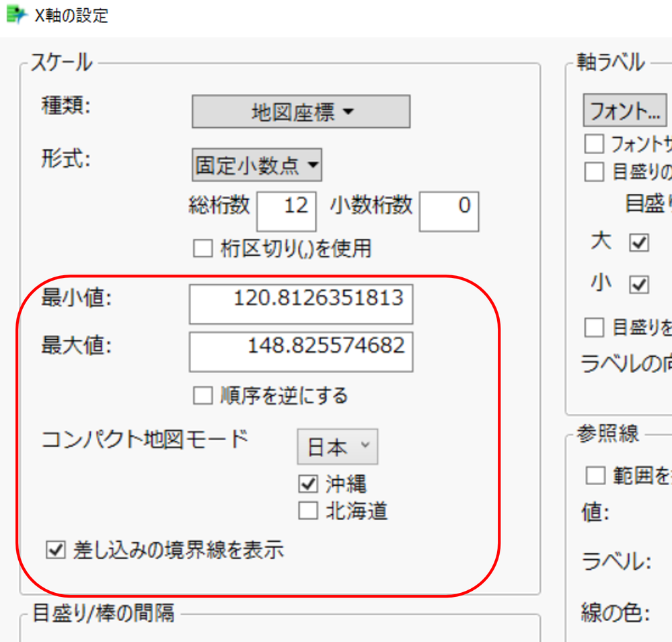Screen dimensions: 672x642
Task: Check the 北海道 option
Action: pos(307,511)
